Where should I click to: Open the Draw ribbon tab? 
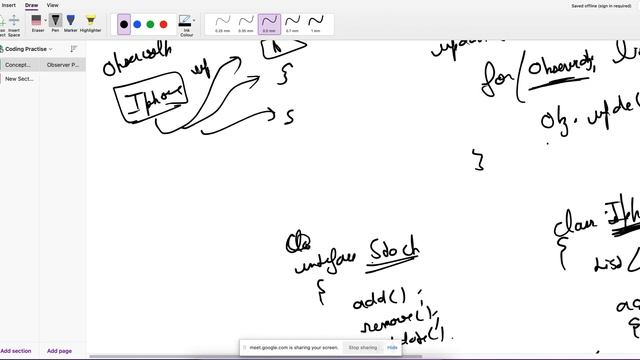coord(31,5)
